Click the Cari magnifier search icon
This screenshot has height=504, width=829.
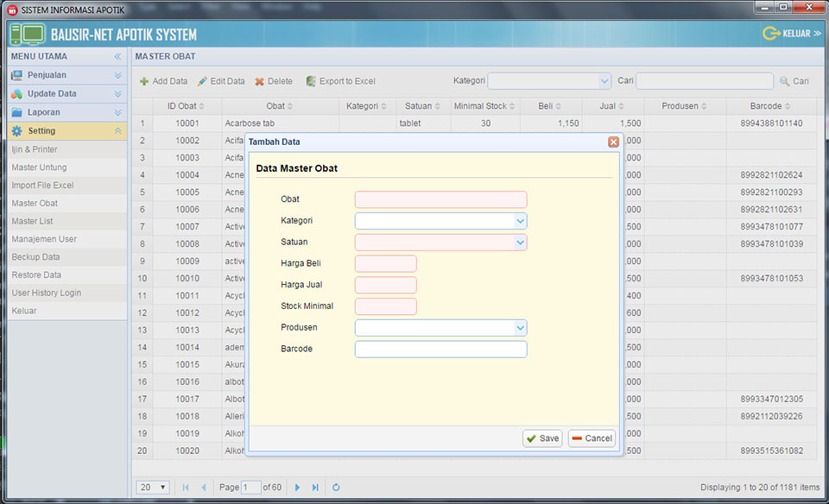[x=784, y=81]
